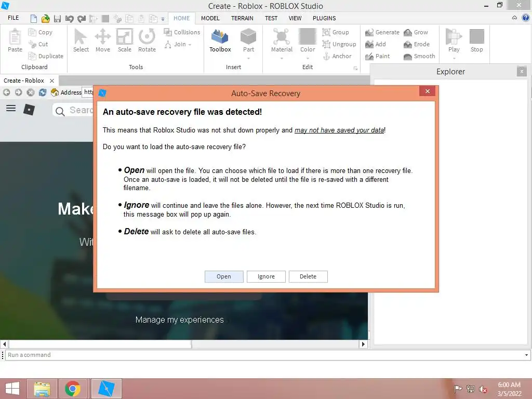Expand the Play dropdown arrow
This screenshot has width=532, height=399.
click(454, 58)
